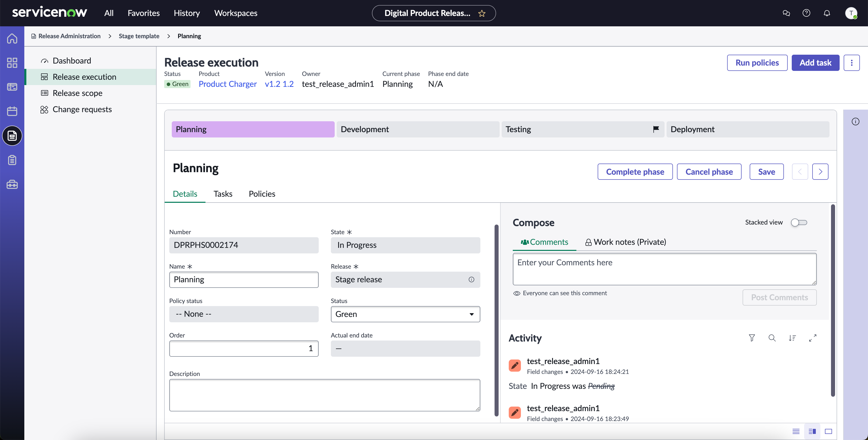The image size is (868, 440).
Task: Open Release scope in side navigation
Action: (78, 93)
